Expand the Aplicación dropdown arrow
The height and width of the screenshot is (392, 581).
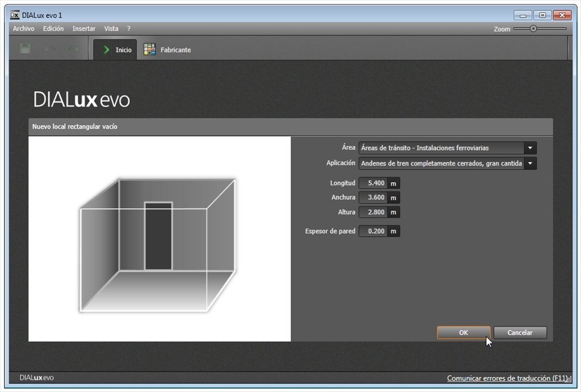point(530,163)
